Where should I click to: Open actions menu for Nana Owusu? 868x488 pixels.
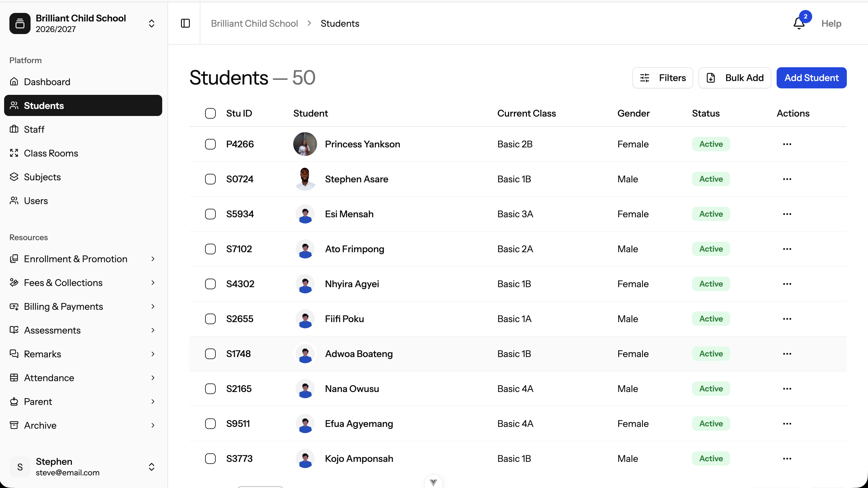click(x=787, y=389)
